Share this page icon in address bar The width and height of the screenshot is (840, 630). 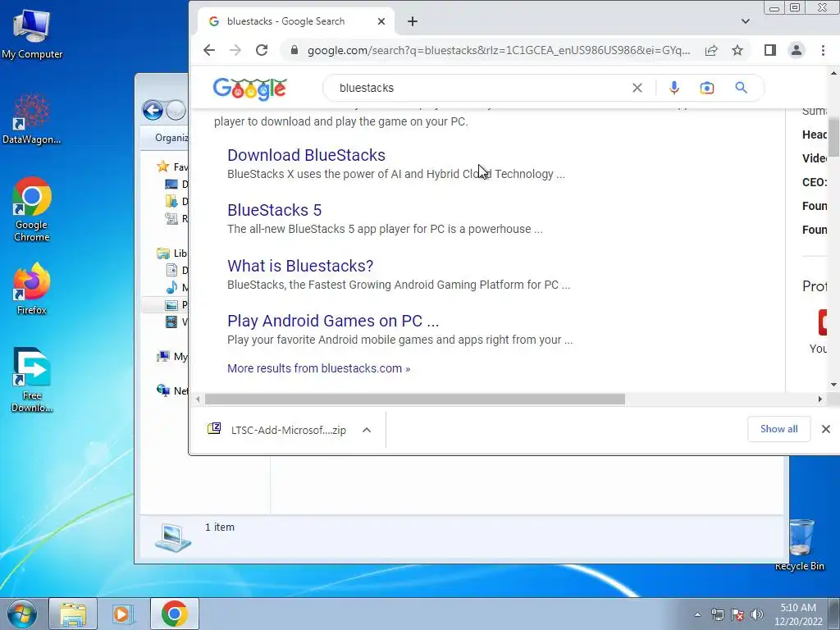point(711,50)
